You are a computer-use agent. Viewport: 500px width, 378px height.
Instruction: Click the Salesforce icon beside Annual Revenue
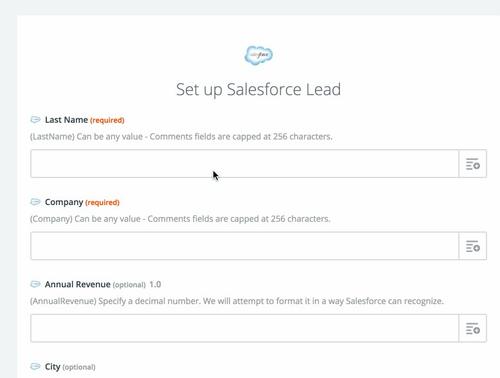click(35, 284)
